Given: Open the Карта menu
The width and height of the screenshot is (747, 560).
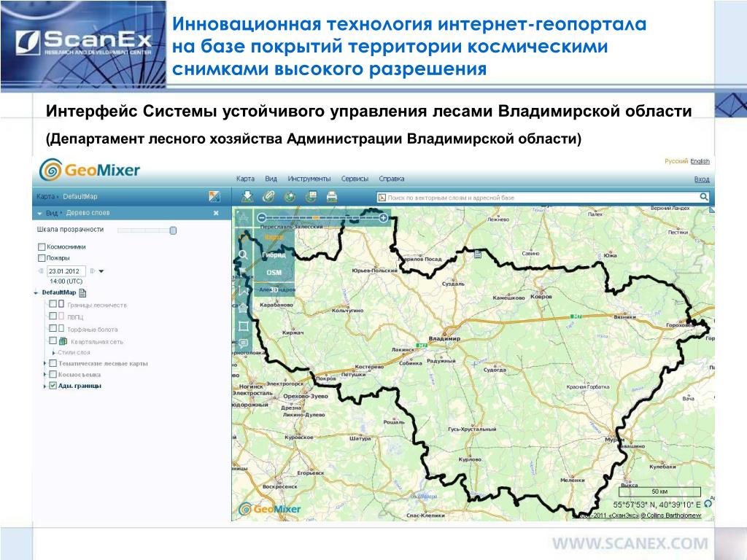Looking at the screenshot, I should tap(245, 179).
